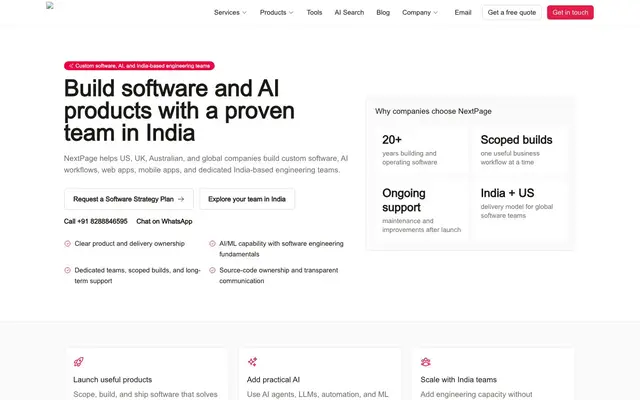Click the Launch useful products card title
Viewport: 640px width, 400px height.
tap(113, 380)
